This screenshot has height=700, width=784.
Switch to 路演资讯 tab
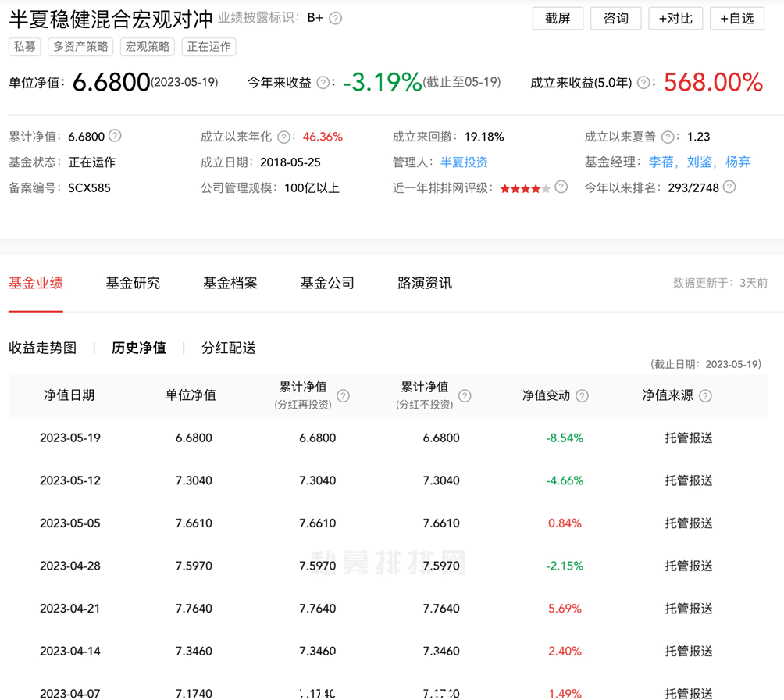(x=425, y=283)
